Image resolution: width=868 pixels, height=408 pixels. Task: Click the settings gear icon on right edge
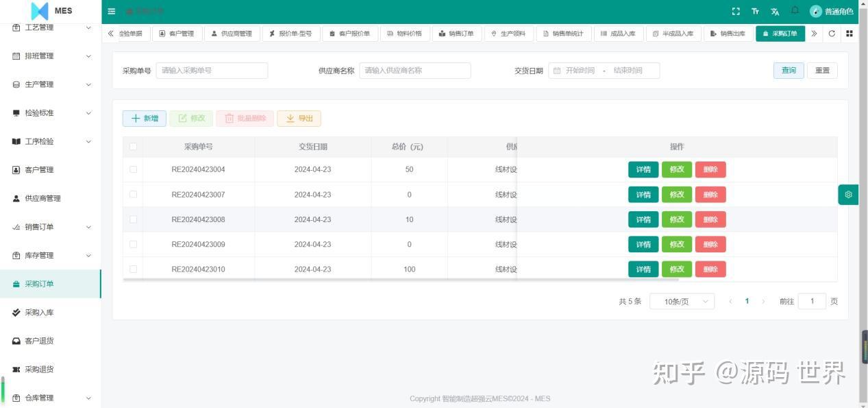(848, 194)
